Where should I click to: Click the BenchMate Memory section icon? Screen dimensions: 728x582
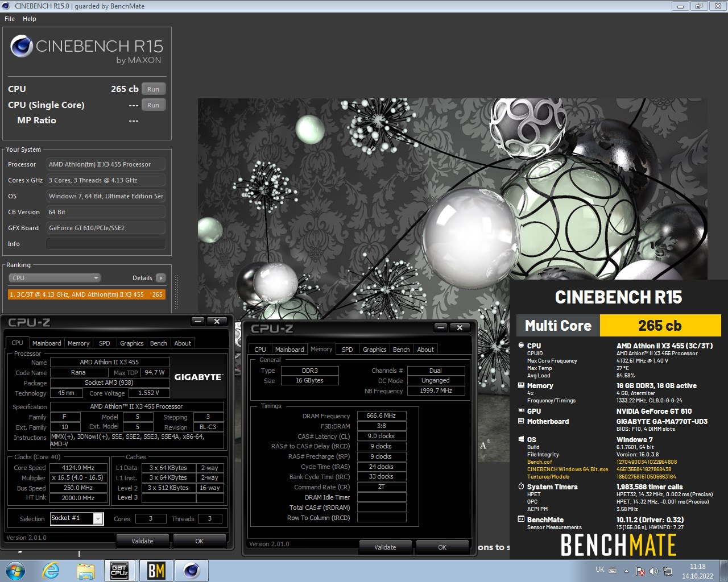pyautogui.click(x=521, y=385)
